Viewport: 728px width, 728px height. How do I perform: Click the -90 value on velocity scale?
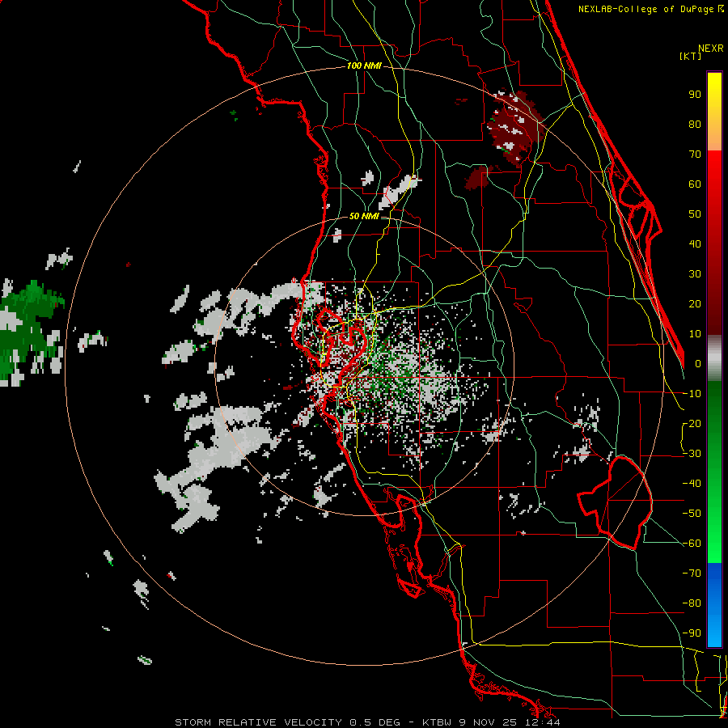[x=692, y=633]
